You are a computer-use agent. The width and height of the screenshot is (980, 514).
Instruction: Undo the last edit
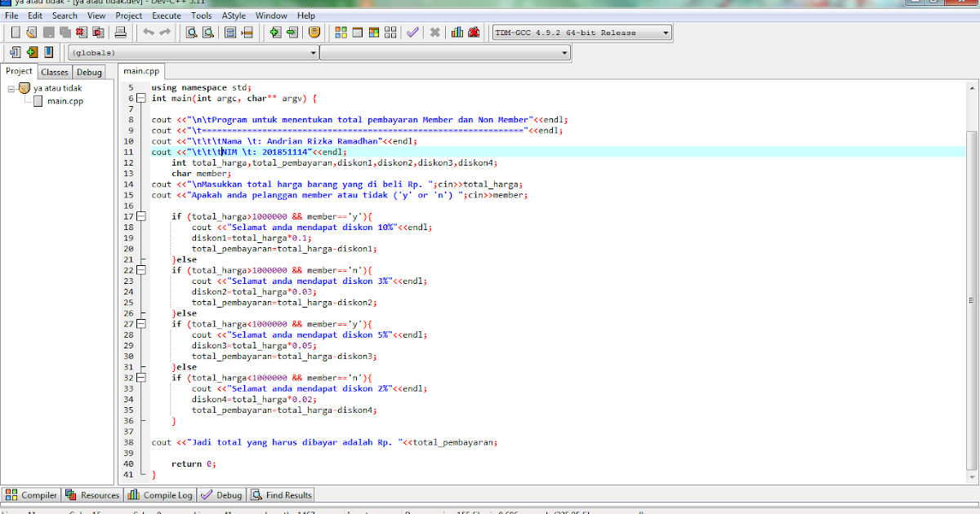147,32
